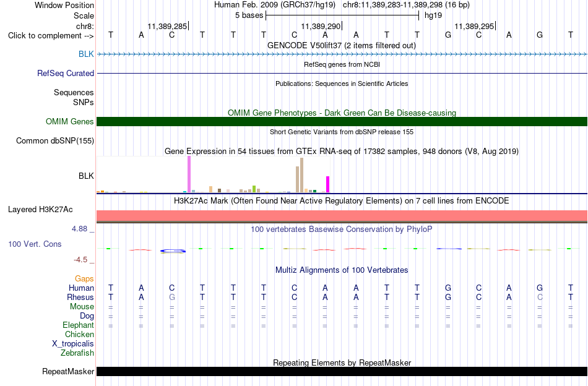588x386 pixels.
Task: Select the Mouse species label
Action: (82, 307)
